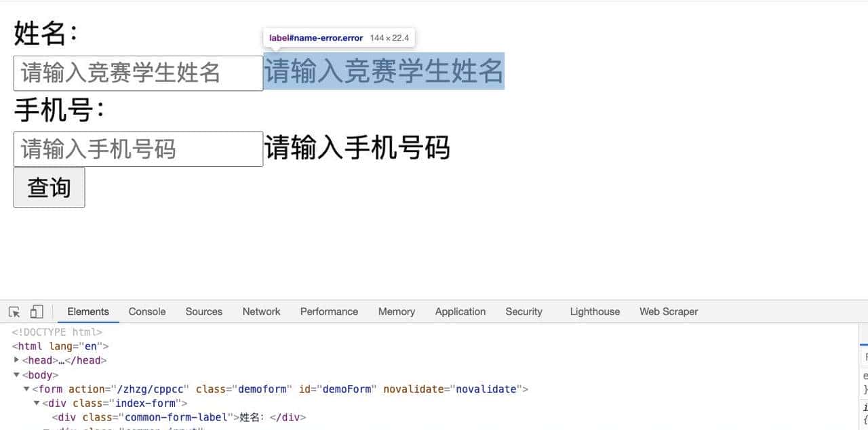Collapse the demoForm form node

(26, 389)
